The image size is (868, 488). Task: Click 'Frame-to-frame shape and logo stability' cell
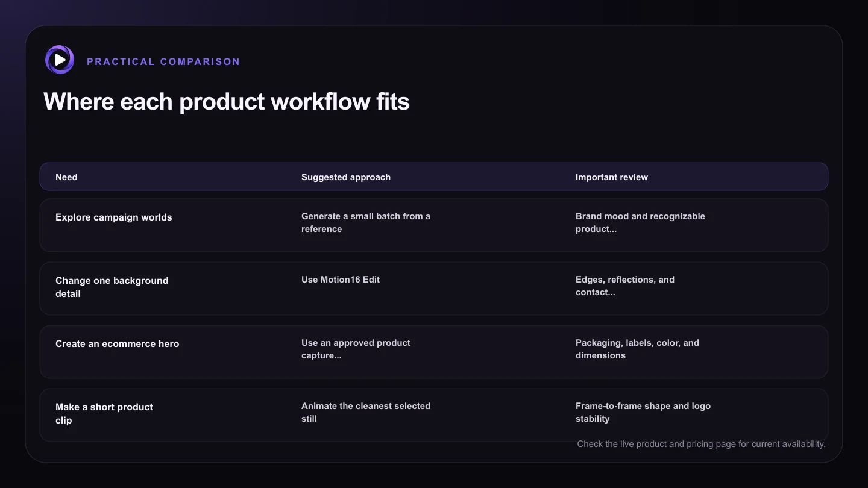pyautogui.click(x=643, y=412)
